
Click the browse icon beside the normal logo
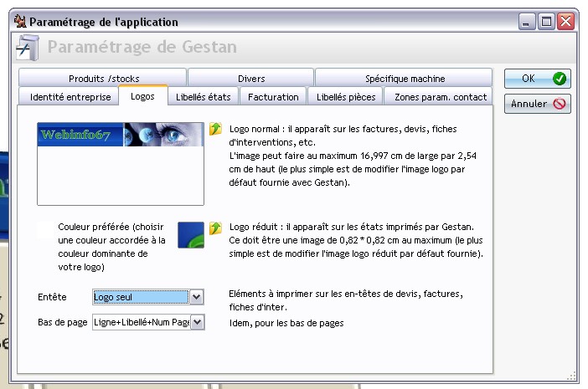pos(215,129)
